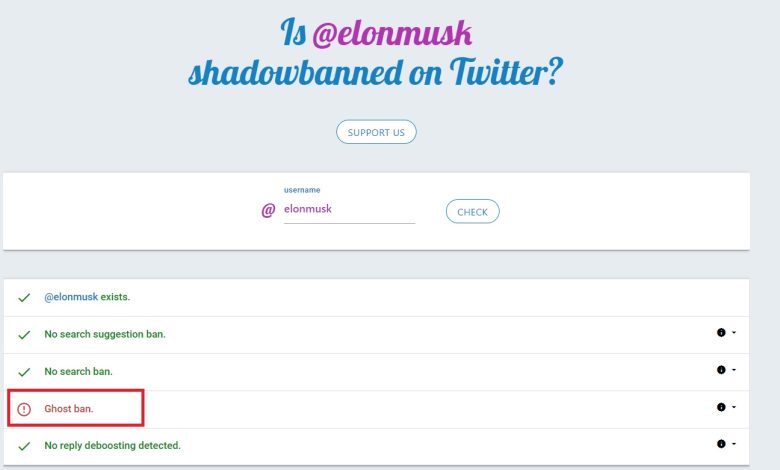Click the info icon on Ghost ban row
The width and height of the screenshot is (780, 470).
coord(721,407)
